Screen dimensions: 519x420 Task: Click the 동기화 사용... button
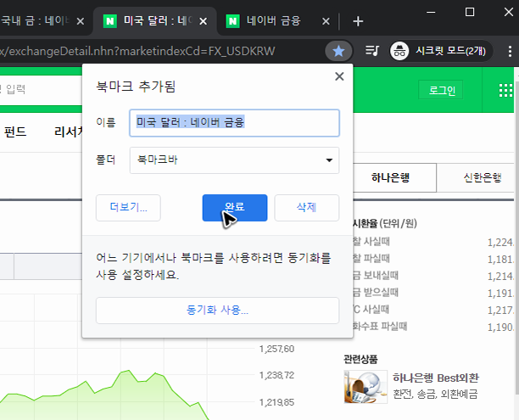217,311
